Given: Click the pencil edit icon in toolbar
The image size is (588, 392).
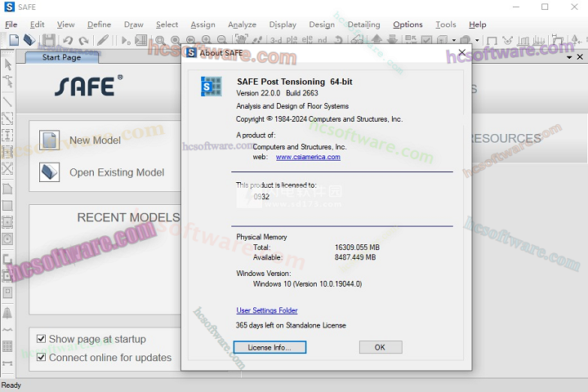Looking at the screenshot, I should tap(102, 40).
